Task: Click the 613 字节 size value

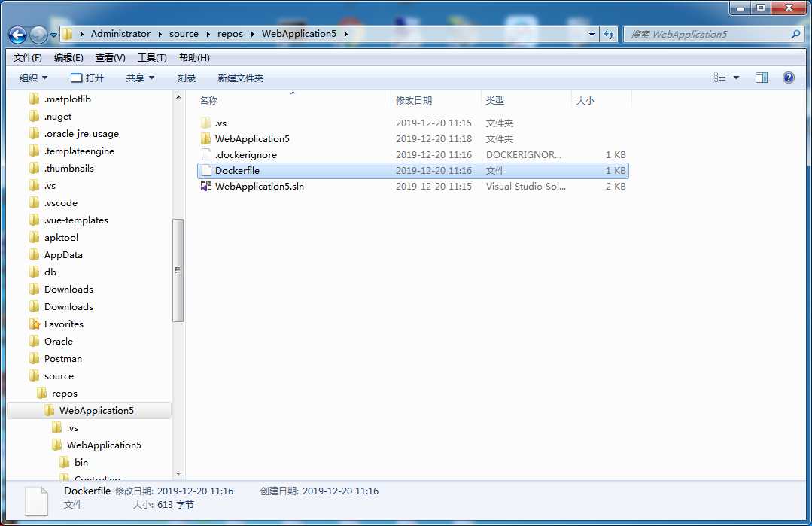Action: tap(175, 505)
